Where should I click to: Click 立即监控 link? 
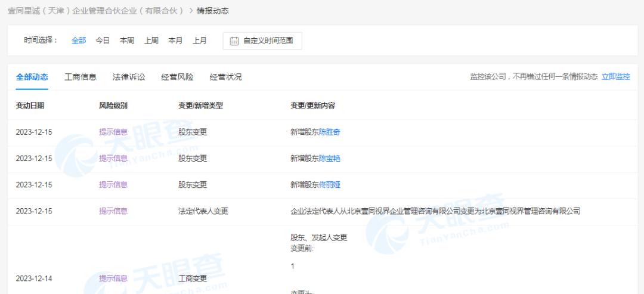coord(615,76)
